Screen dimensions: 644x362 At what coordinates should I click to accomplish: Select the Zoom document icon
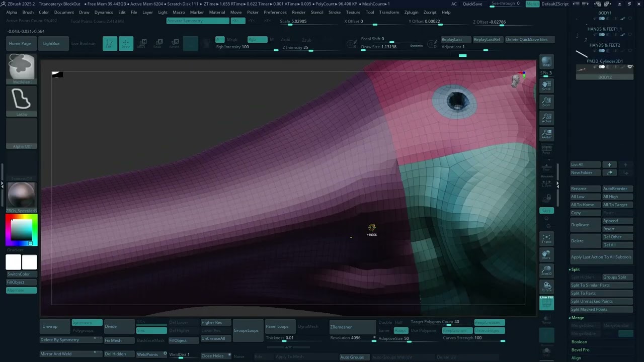[x=546, y=102]
